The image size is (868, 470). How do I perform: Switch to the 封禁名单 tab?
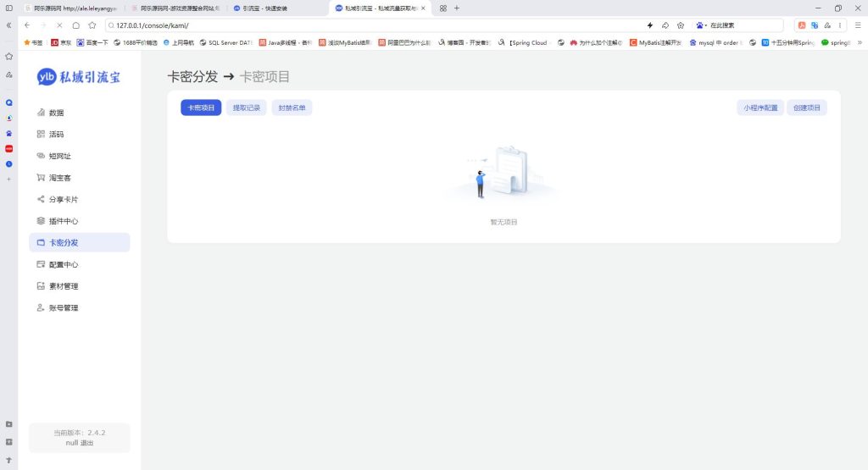pos(292,108)
